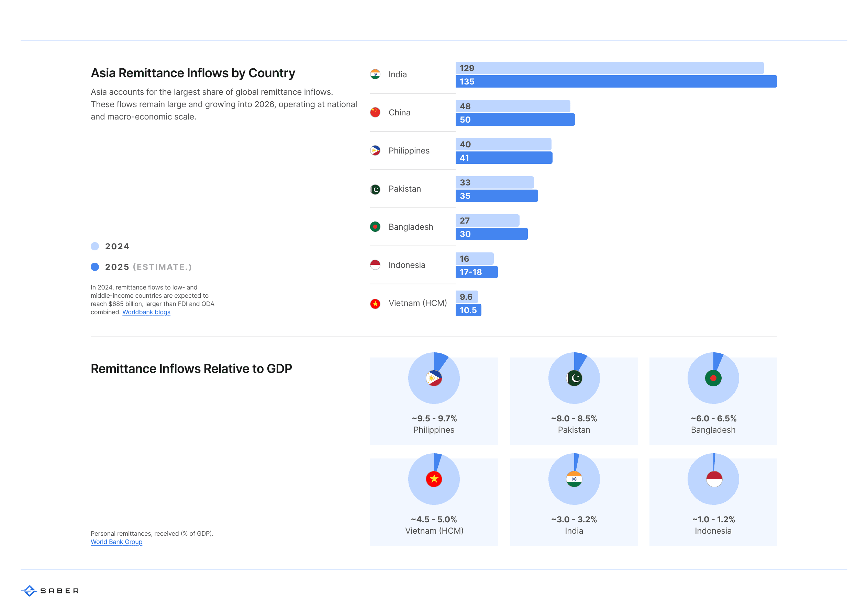Click the India flag icon in bar chart

[x=375, y=75]
